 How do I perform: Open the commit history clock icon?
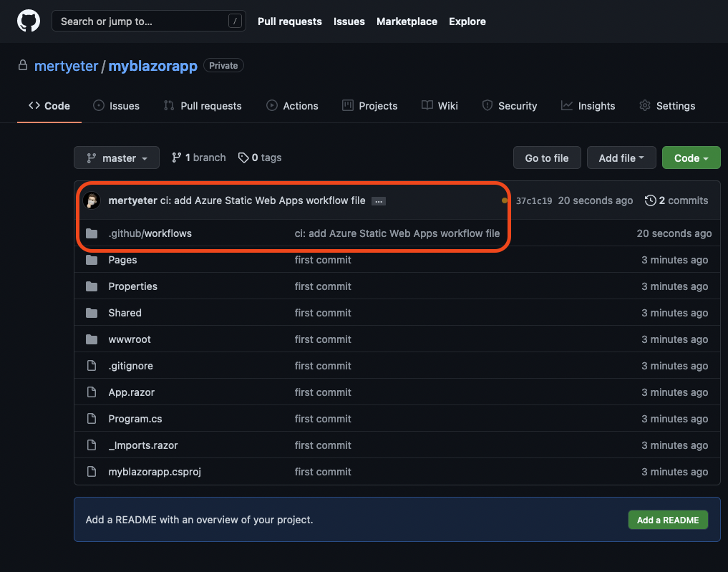[650, 201]
